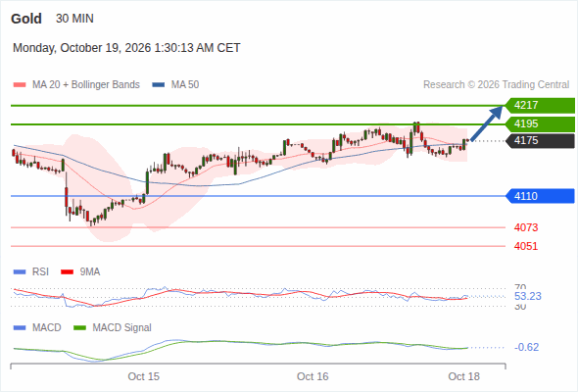Click the MA 50 legend color swatch
This screenshot has width=578, height=392.
[159, 85]
